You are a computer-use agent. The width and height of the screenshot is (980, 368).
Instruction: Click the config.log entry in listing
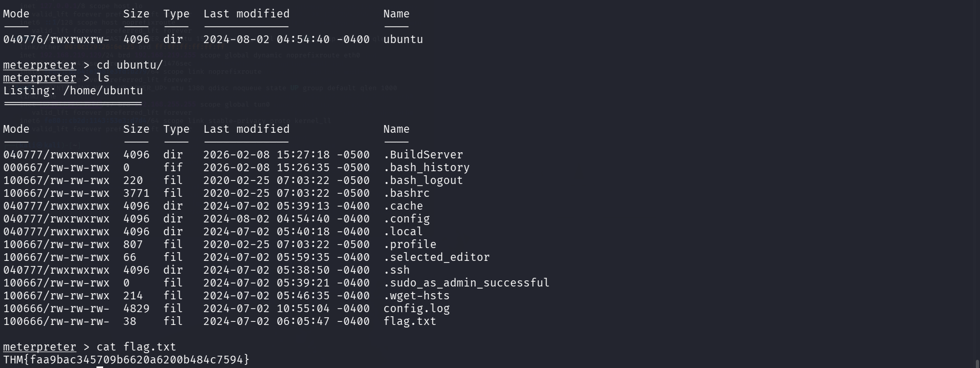[x=416, y=309]
